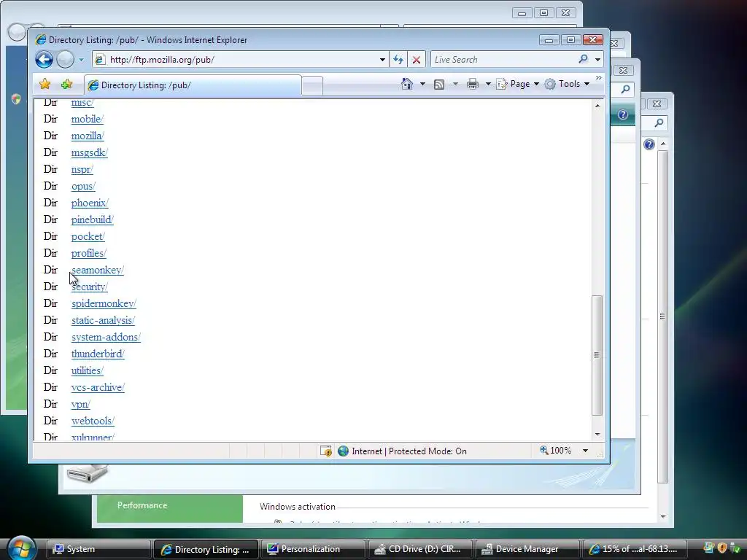The image size is (747, 560).
Task: Open a new blank tab
Action: (x=312, y=86)
